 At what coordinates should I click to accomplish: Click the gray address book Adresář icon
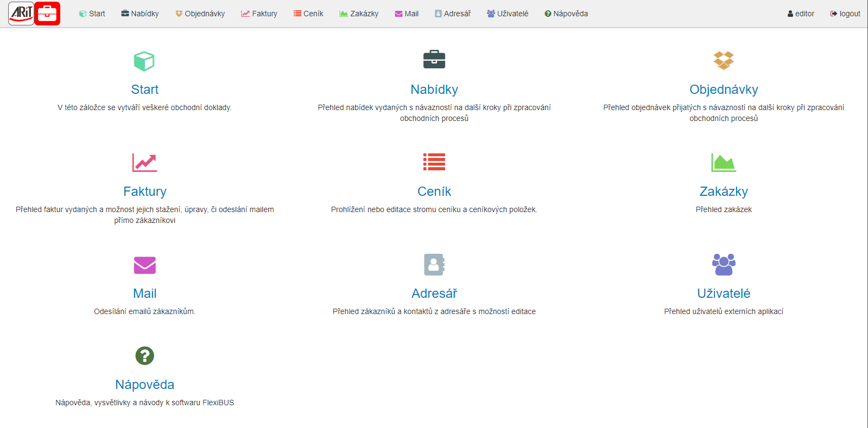point(434,265)
